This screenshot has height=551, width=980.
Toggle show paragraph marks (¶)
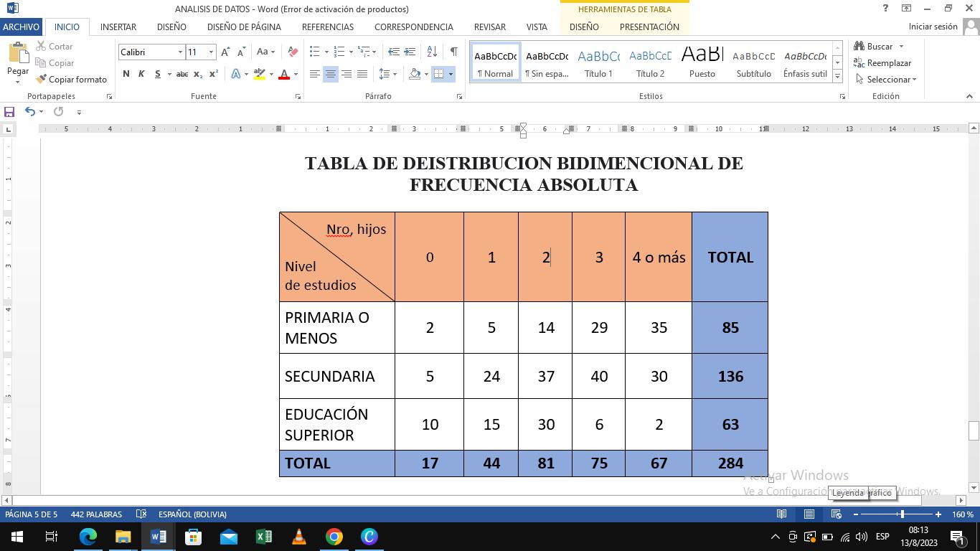coord(453,52)
